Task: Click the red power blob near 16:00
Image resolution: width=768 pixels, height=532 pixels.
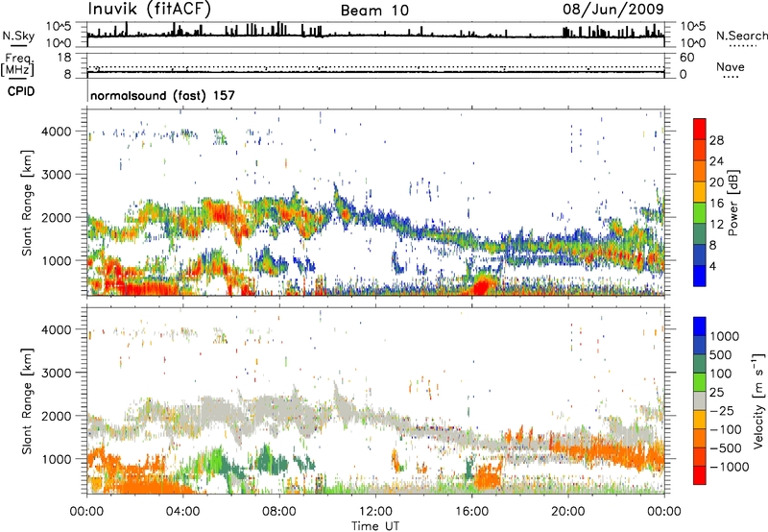Action: [x=482, y=285]
